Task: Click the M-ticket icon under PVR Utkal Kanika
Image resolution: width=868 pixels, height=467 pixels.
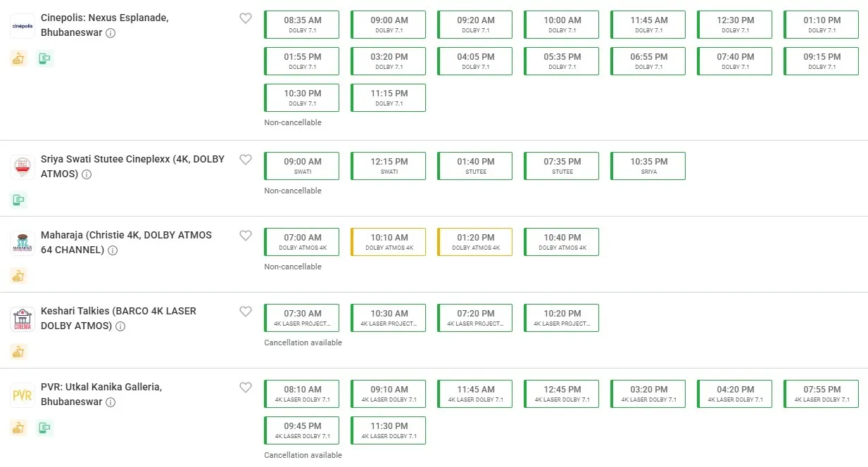Action: pos(45,428)
